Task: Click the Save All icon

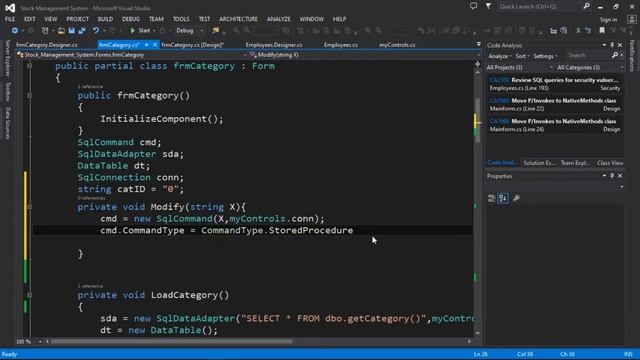Action: click(82, 31)
